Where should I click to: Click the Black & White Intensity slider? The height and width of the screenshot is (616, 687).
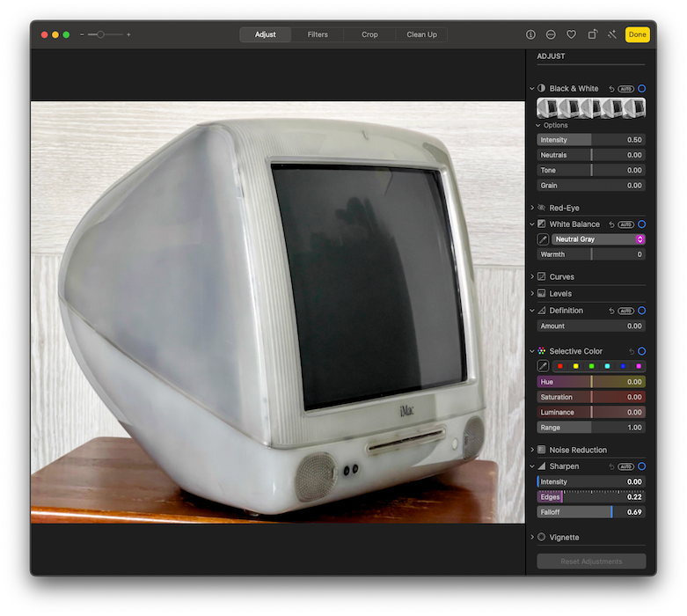point(591,140)
